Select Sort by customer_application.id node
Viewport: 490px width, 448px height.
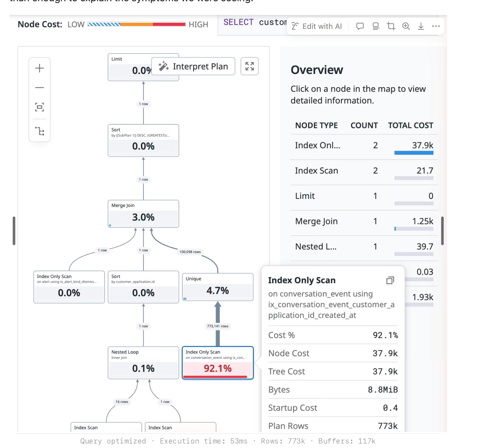pyautogui.click(x=143, y=287)
